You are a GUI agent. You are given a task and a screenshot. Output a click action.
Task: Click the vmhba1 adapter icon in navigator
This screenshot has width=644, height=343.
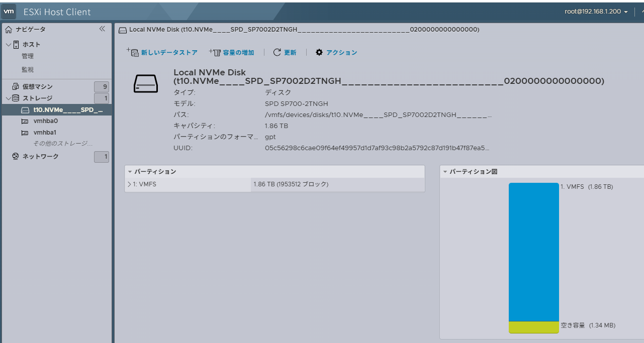point(25,133)
